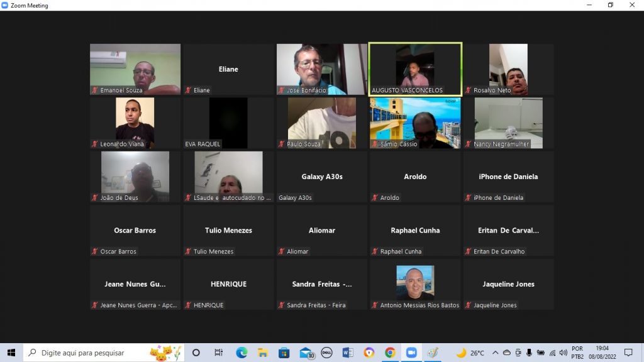Select Aliomar participant tile
This screenshot has width=644, height=362.
click(321, 231)
